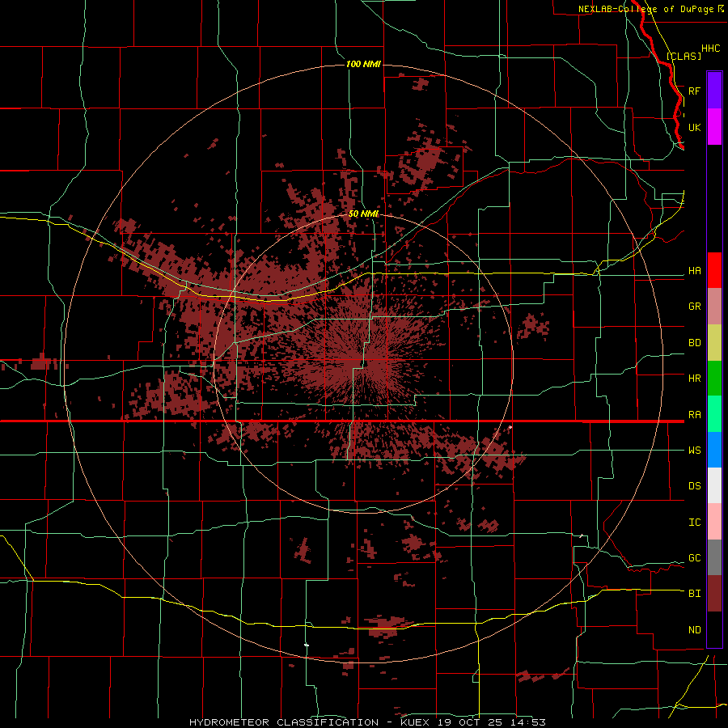Click the IC light pink legend swatch
Image resolution: width=728 pixels, height=728 pixels.
714,522
